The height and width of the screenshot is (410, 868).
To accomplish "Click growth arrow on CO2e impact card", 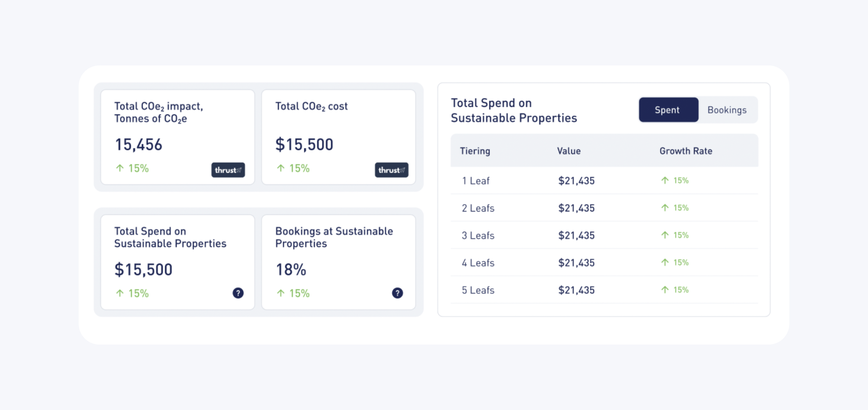I will coord(120,168).
